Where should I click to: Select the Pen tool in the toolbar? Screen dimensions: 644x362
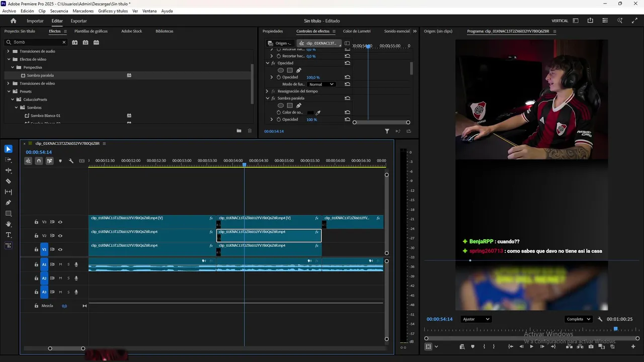[8, 203]
